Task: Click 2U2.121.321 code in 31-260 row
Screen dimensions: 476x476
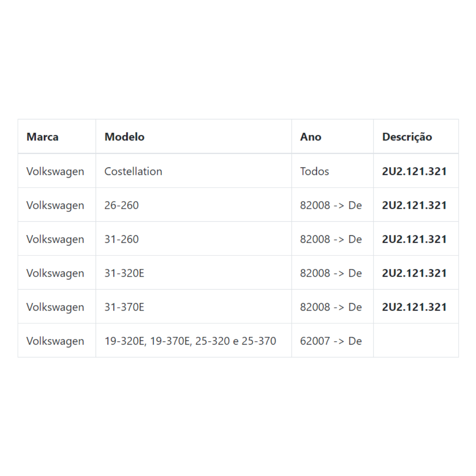Action: (x=414, y=239)
